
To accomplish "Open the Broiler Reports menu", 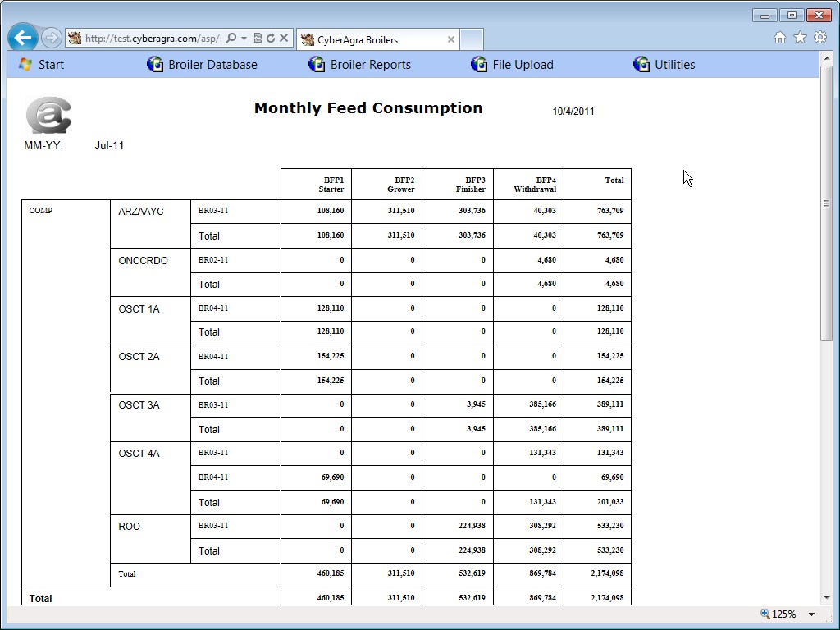I will tap(360, 65).
